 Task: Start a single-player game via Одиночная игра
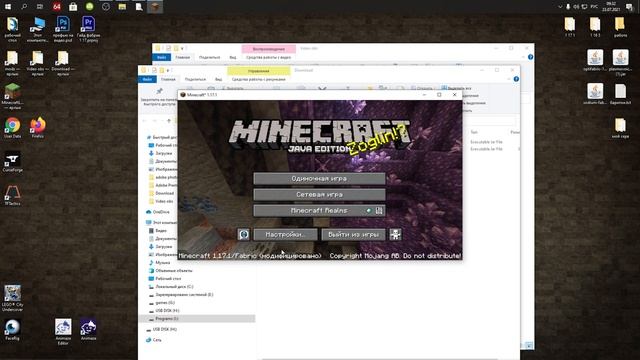click(x=319, y=178)
